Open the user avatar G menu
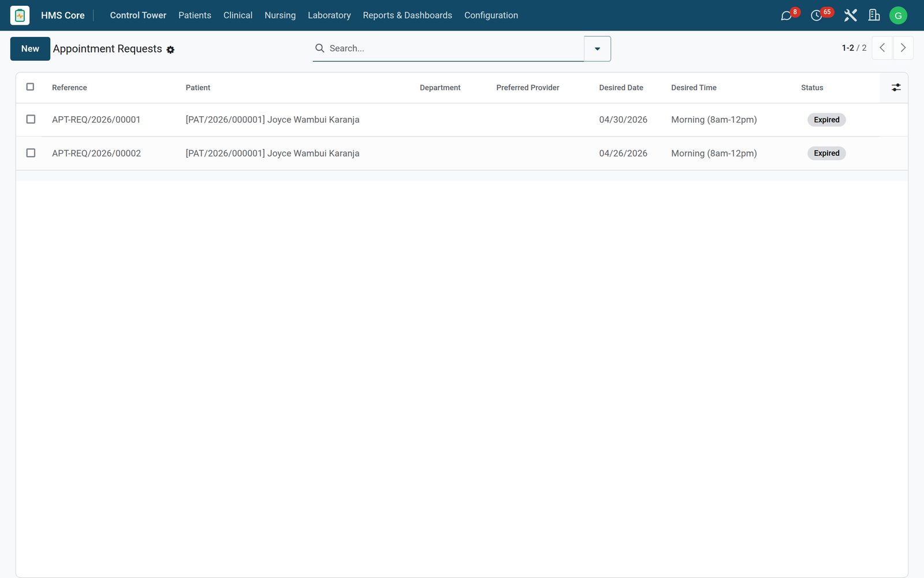Viewport: 924px width, 578px height. pyautogui.click(x=898, y=16)
